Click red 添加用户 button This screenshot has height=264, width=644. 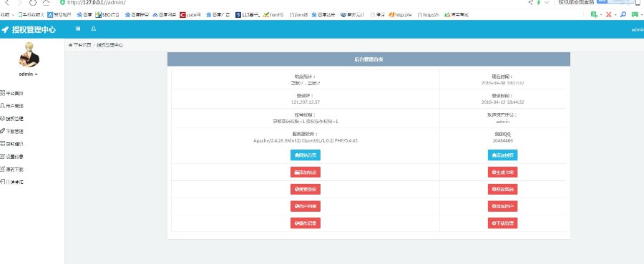503,206
